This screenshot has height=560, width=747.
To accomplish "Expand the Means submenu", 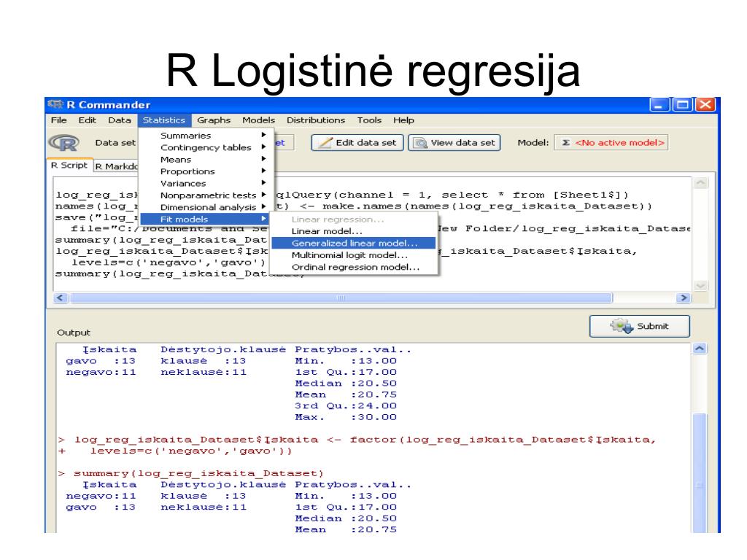I will pyautogui.click(x=206, y=160).
